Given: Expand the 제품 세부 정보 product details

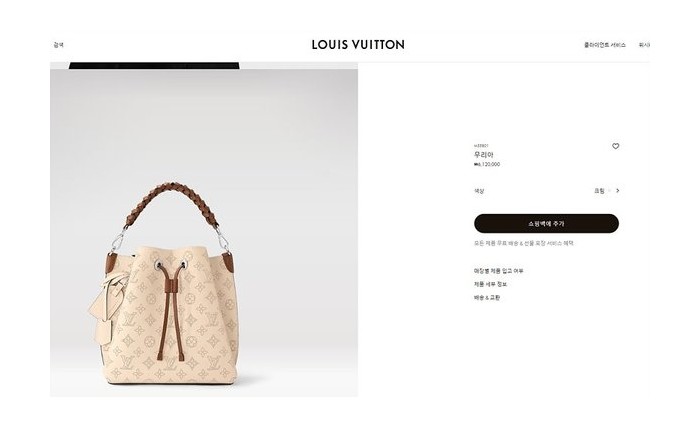Looking at the screenshot, I should coord(490,284).
